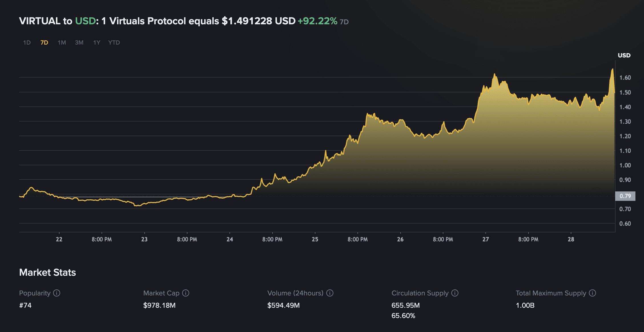Click the 1.60 price axis label

point(625,78)
